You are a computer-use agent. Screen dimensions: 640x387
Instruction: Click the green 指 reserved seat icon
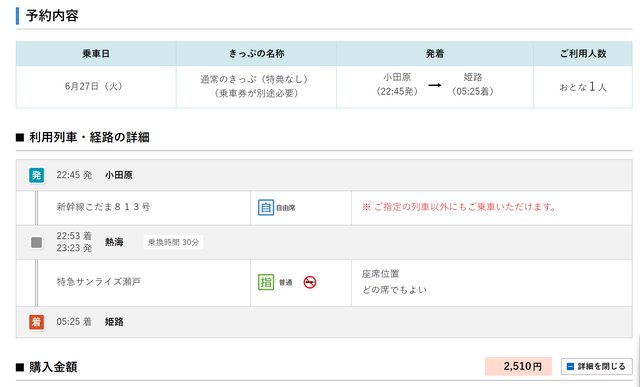pos(266,282)
